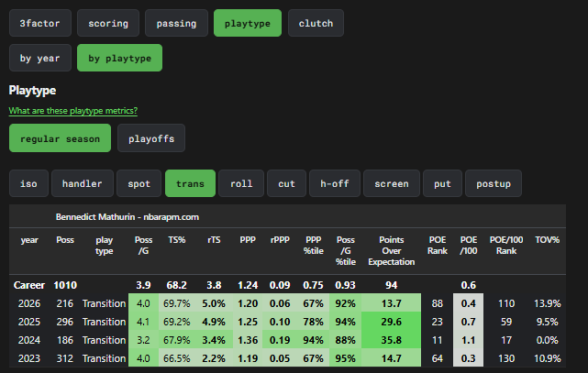The height and width of the screenshot is (373, 588).
Task: Click the rPPP column header
Action: click(280, 240)
